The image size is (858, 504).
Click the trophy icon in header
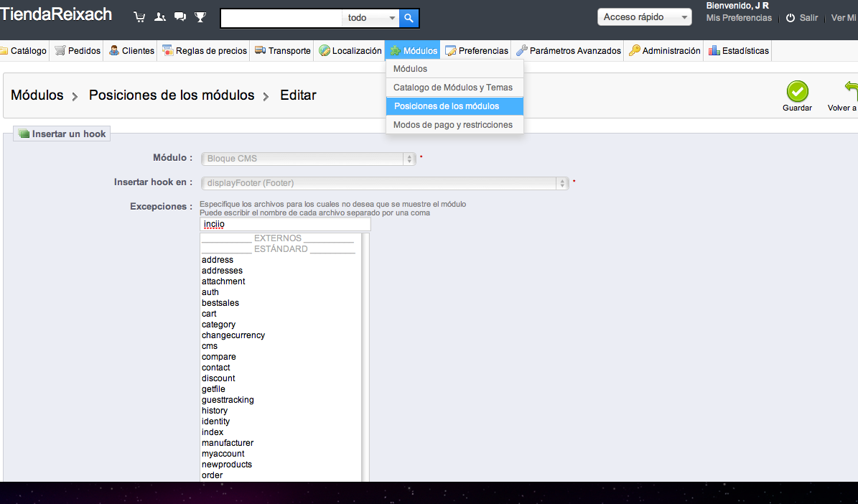tap(200, 17)
